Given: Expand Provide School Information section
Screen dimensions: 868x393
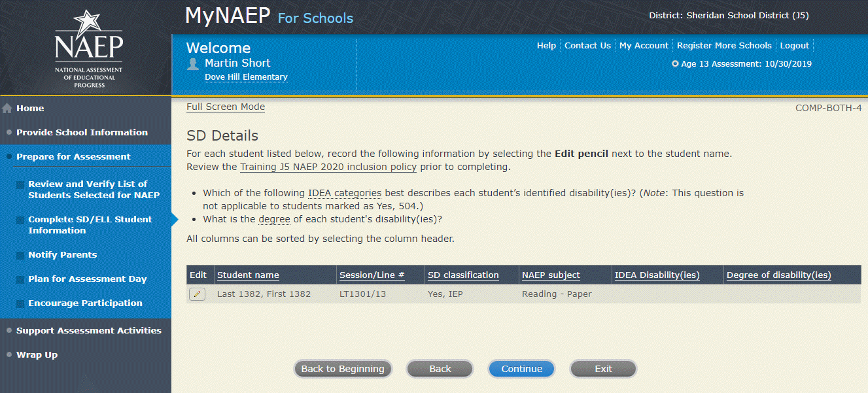Looking at the screenshot, I should 82,132.
